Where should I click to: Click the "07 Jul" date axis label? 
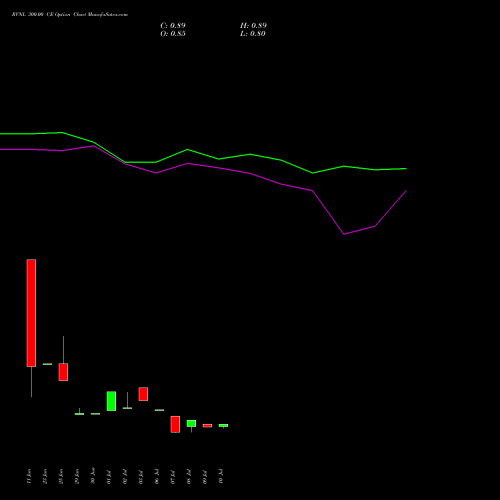[173, 477]
